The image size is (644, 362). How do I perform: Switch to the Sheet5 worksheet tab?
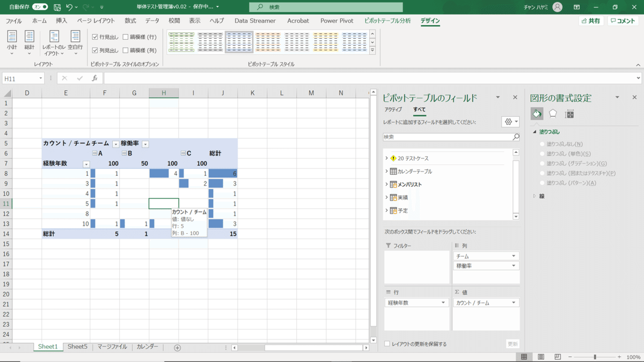(77, 347)
